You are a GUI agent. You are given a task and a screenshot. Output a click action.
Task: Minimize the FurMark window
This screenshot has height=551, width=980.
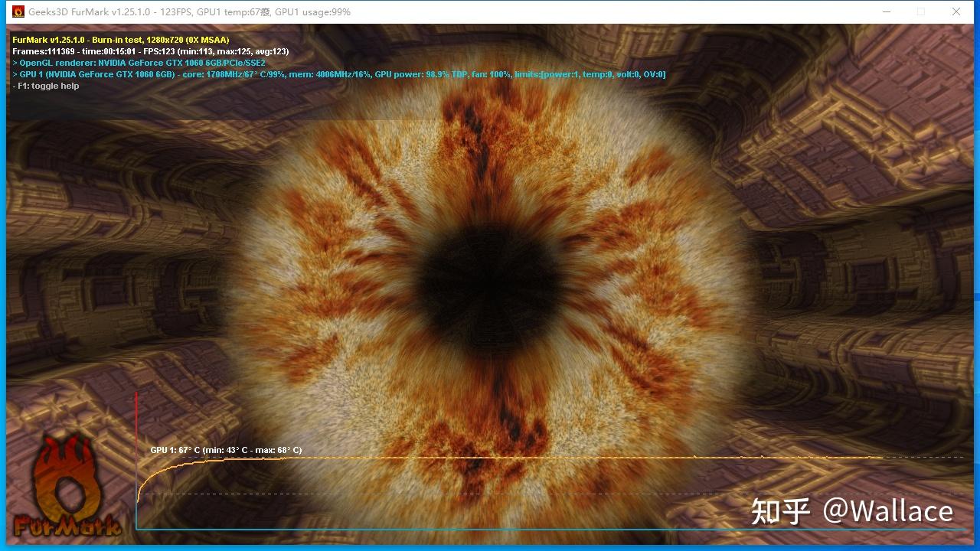(887, 11)
